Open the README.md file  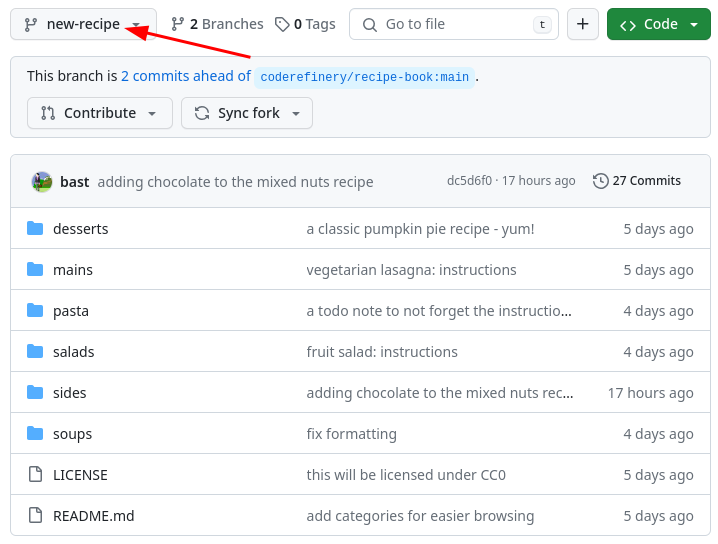(94, 516)
